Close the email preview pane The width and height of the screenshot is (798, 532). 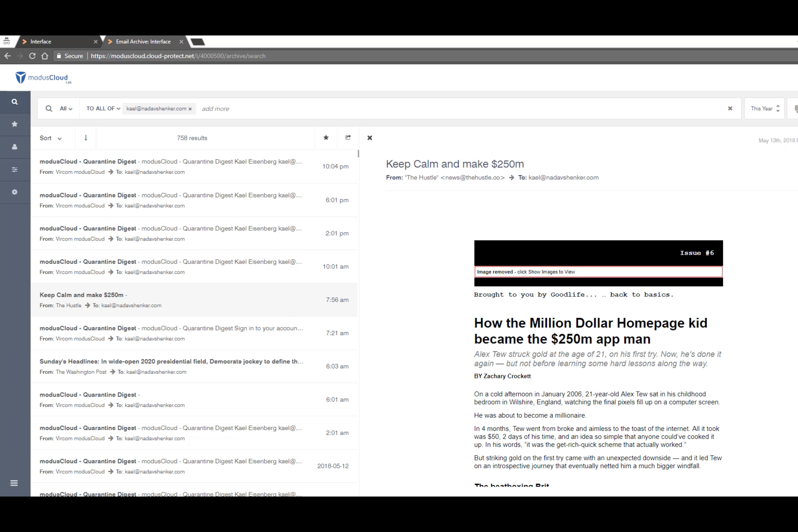click(369, 138)
